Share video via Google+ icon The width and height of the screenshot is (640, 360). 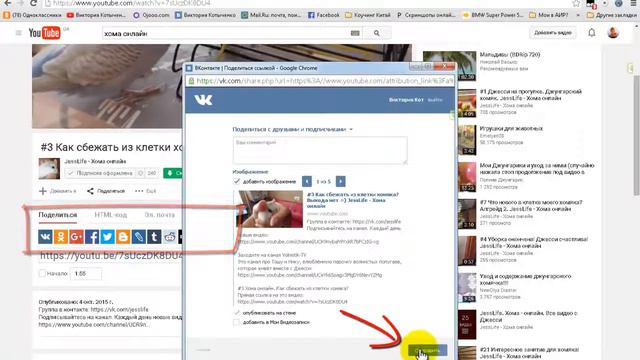point(76,236)
